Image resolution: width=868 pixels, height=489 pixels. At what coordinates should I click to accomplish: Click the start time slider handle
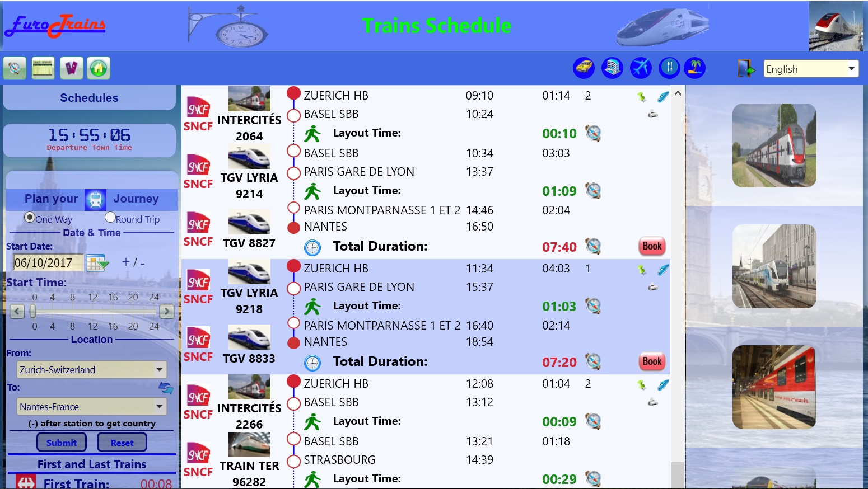pyautogui.click(x=33, y=311)
